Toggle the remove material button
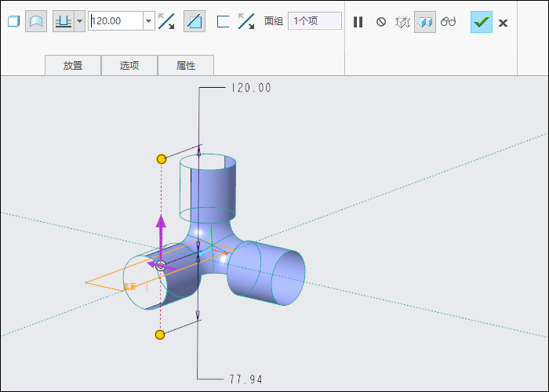 click(x=195, y=21)
